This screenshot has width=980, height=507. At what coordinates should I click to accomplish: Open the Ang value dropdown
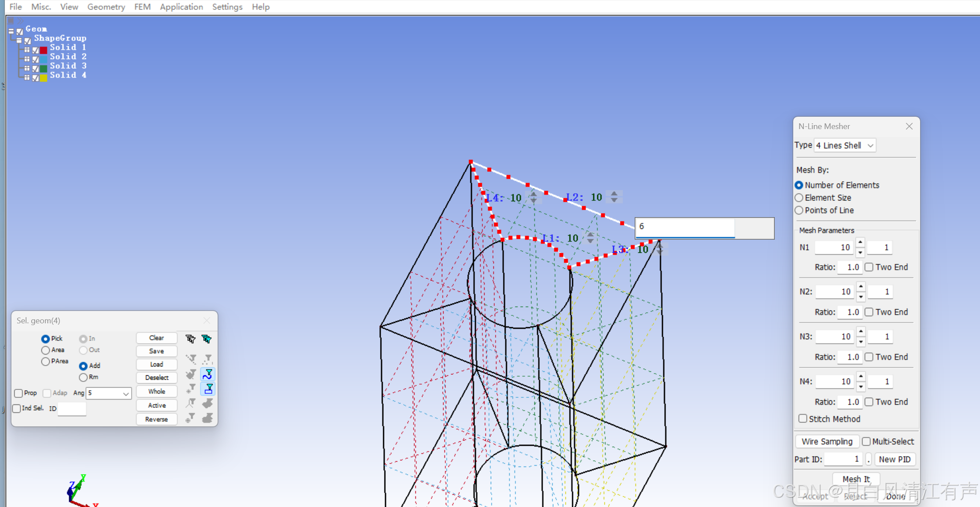(126, 393)
